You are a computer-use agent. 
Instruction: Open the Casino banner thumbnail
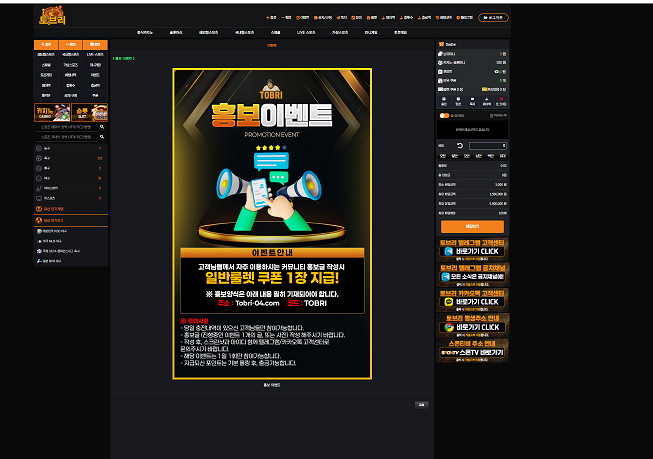tap(52, 112)
